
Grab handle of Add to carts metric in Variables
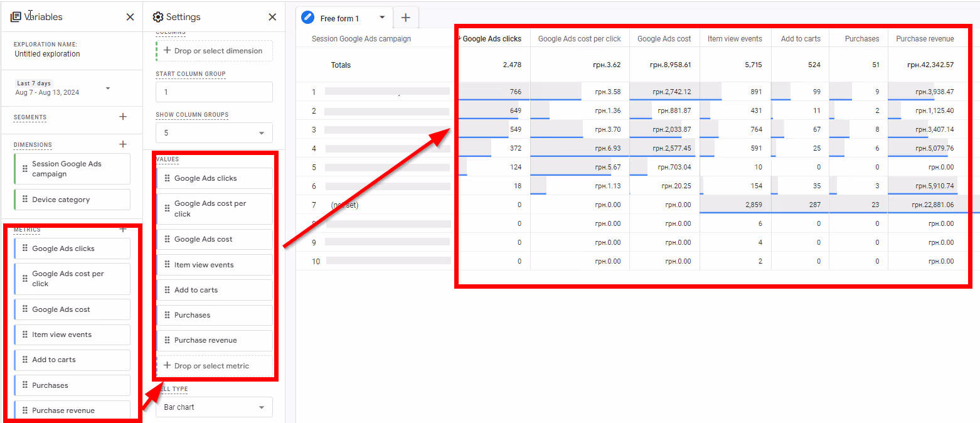(24, 360)
